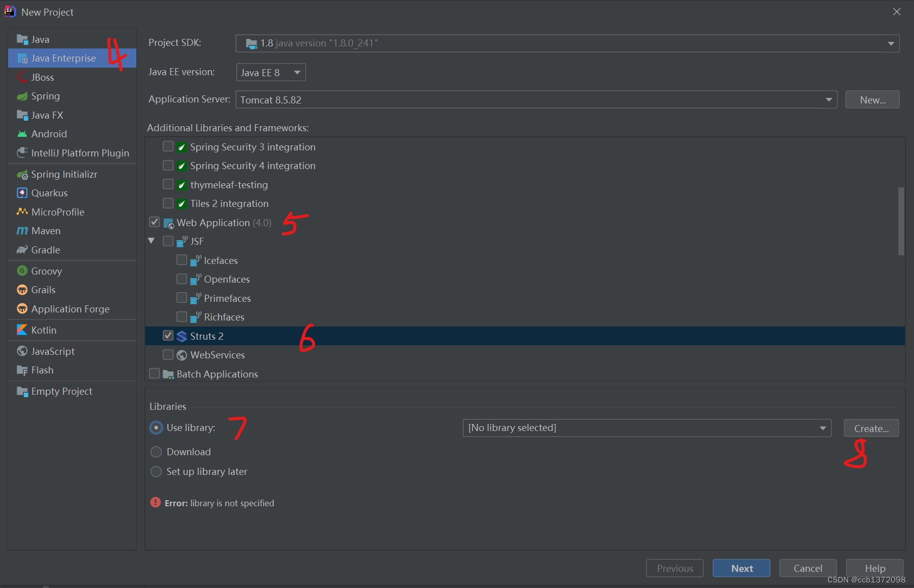Collapse the JSF tree node arrow
This screenshot has width=914, height=588.
[x=151, y=241]
